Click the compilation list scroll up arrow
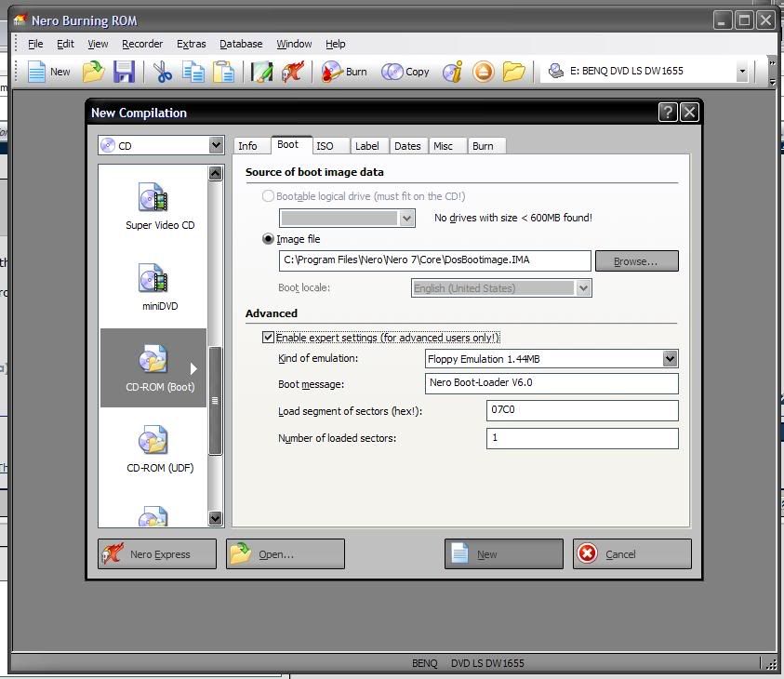The width and height of the screenshot is (784, 679). tap(215, 174)
